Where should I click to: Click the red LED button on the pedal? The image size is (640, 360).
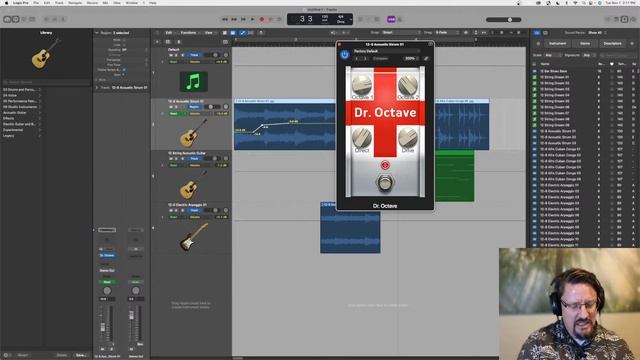385,165
